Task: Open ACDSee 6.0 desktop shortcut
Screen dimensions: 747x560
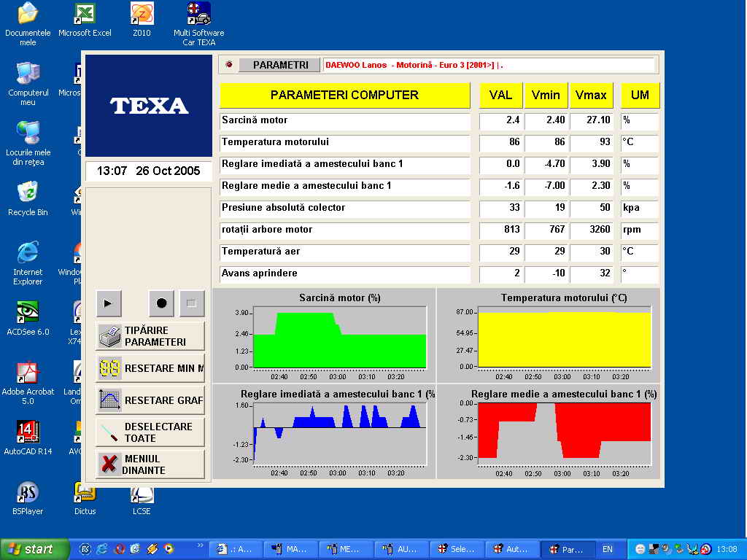Action: (x=28, y=319)
